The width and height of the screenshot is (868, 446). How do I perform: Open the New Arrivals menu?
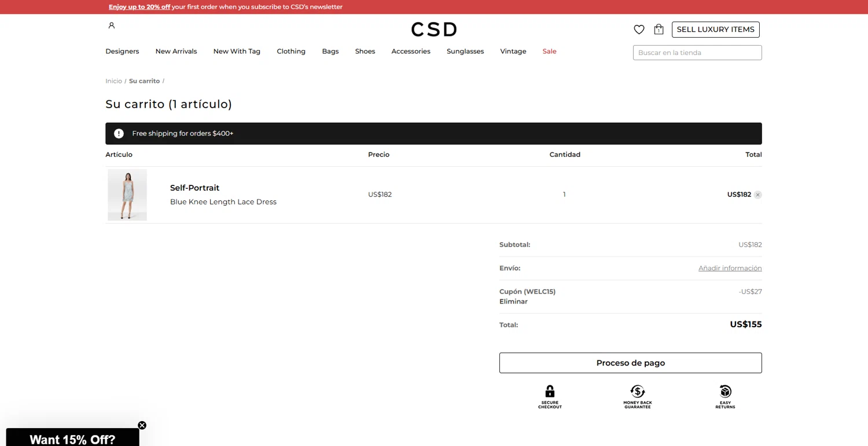coord(176,52)
